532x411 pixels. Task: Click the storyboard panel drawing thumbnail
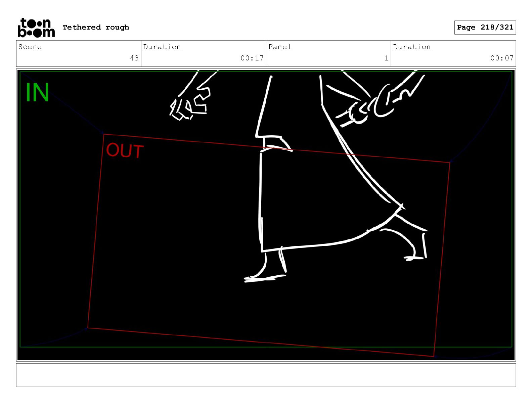pos(266,215)
